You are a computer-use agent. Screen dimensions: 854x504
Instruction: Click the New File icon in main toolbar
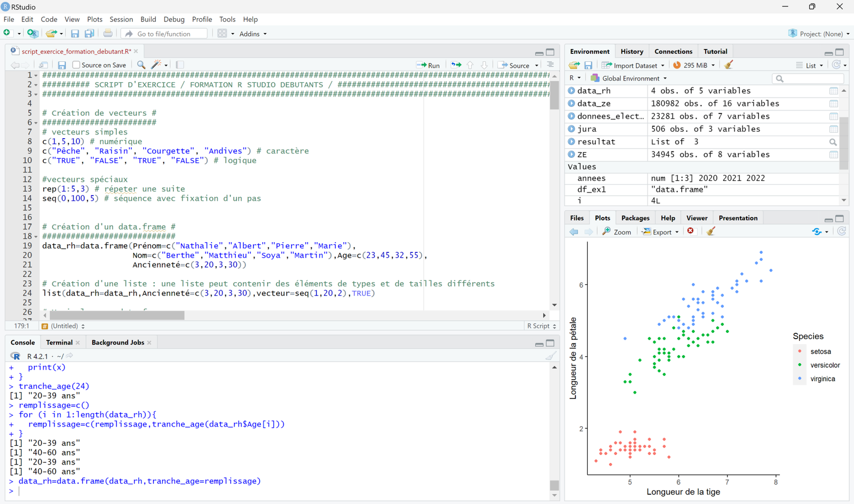7,33
